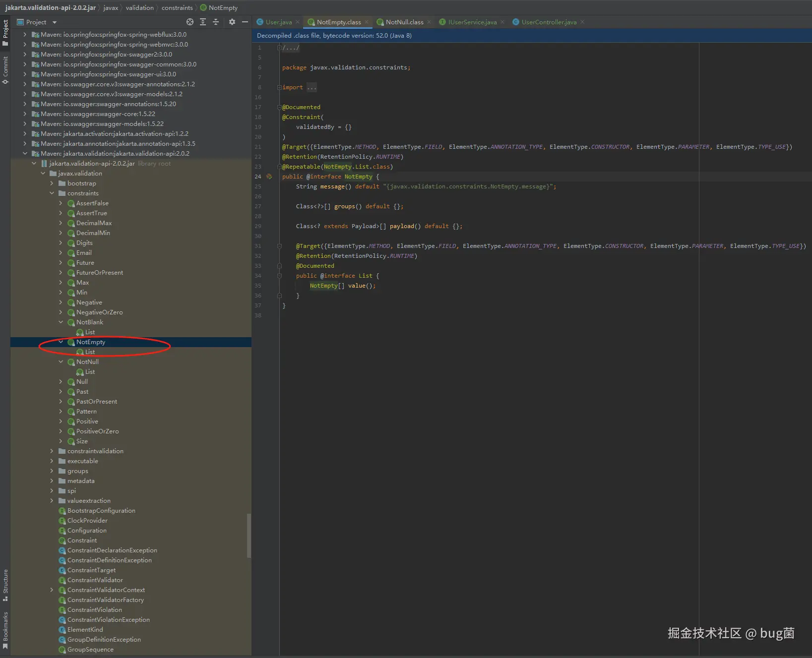812x658 pixels.
Task: Click the constraints breadcrumb
Action: (177, 8)
